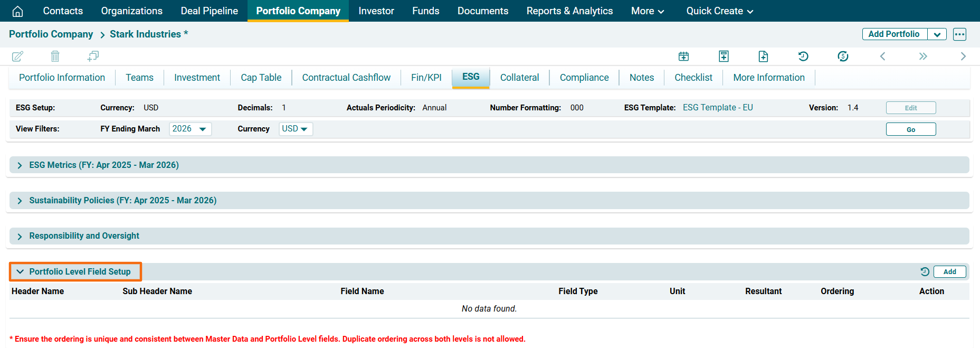Open the history clock icon in the top toolbar
Image resolution: width=980 pixels, height=348 pixels.
tap(803, 56)
